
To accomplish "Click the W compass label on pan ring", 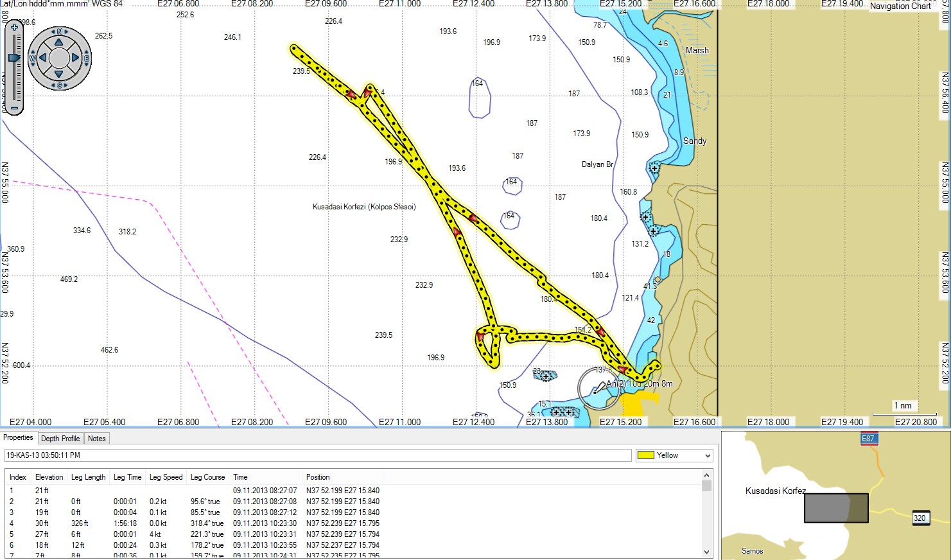I will tap(33, 58).
